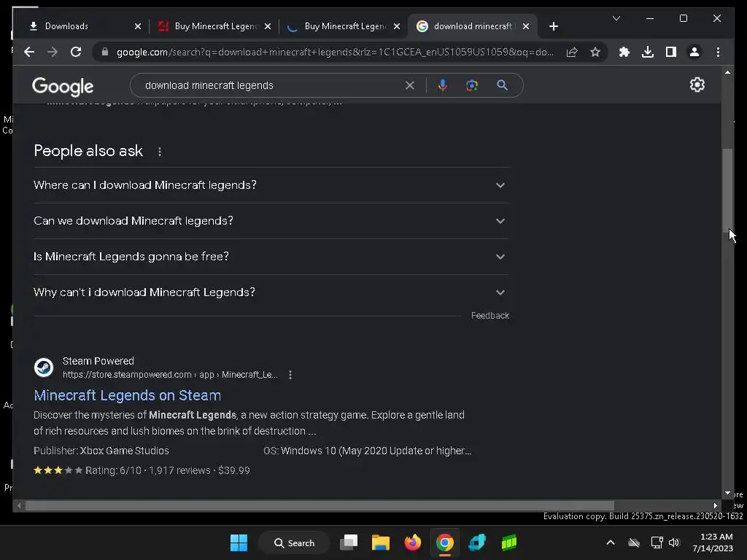Search by image with Google Lens
The height and width of the screenshot is (560, 747).
pyautogui.click(x=472, y=85)
